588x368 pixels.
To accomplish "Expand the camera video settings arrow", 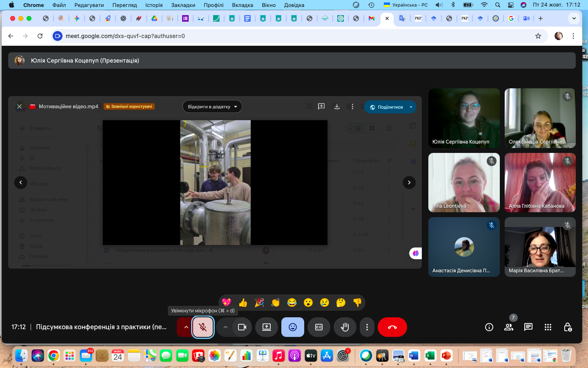I will click(x=225, y=327).
